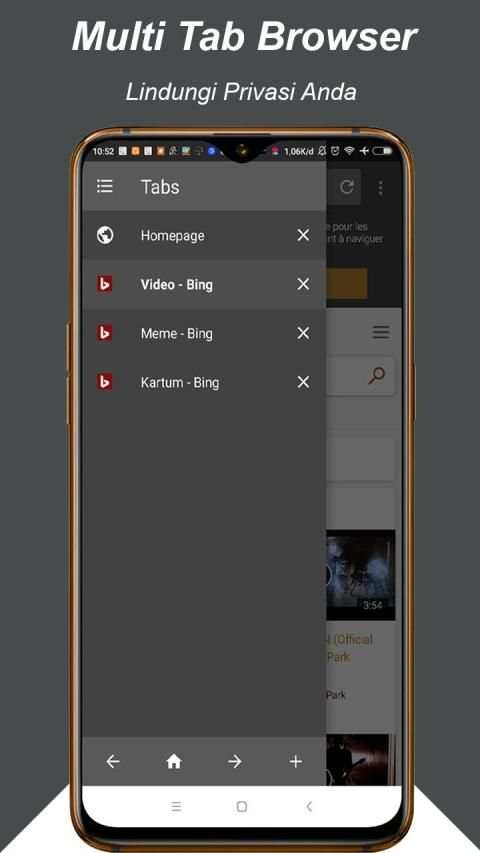Tap Android back navigation button
The image size is (480, 853).
[309, 806]
